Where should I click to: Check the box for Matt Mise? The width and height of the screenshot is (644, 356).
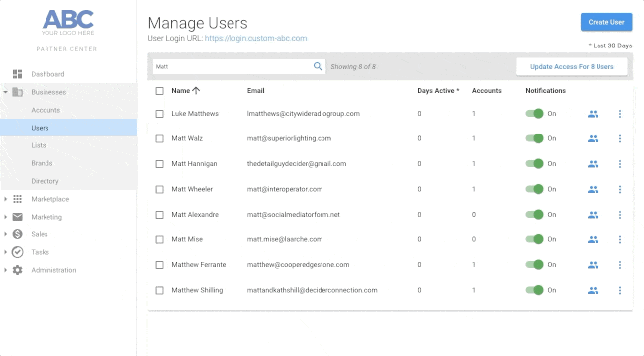160,239
